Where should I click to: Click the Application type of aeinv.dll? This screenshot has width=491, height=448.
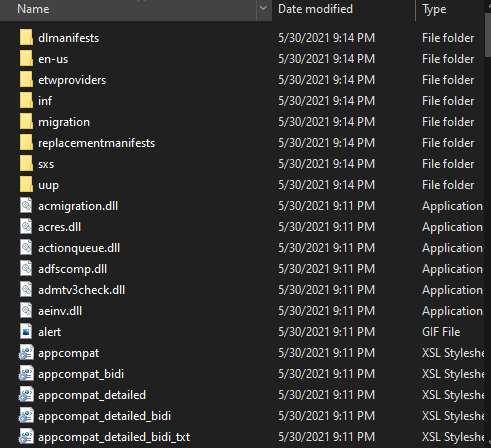click(x=452, y=311)
